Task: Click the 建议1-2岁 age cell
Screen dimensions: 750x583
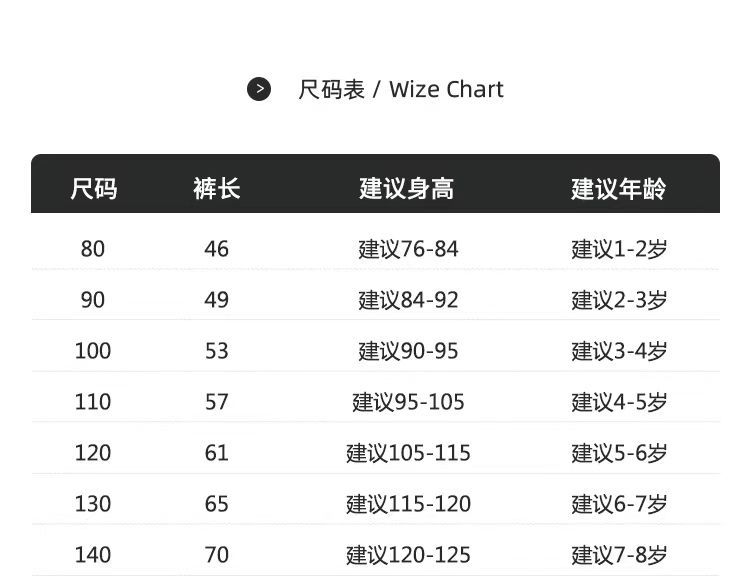Action: [619, 249]
